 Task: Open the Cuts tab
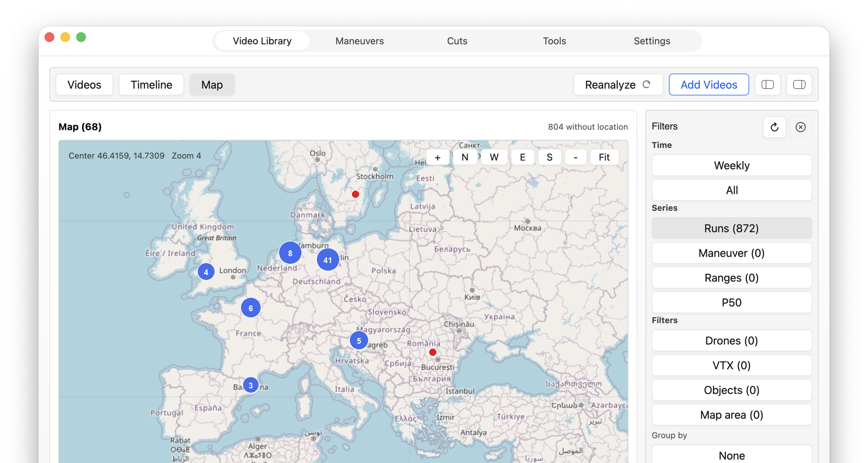point(457,41)
